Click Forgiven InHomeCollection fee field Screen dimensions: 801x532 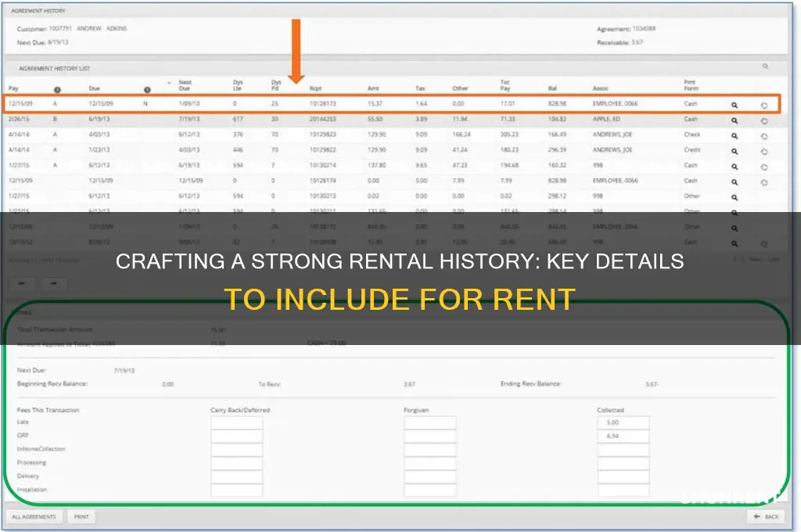pyautogui.click(x=430, y=450)
